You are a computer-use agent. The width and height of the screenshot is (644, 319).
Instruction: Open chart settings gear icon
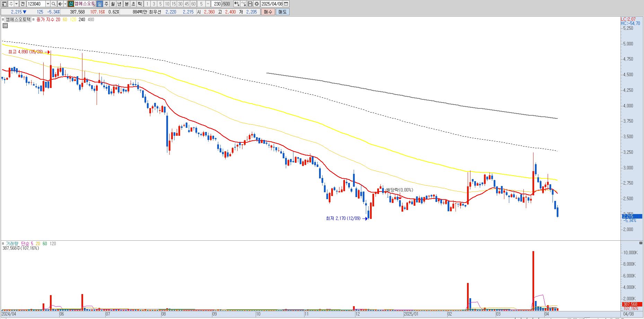[x=257, y=4]
